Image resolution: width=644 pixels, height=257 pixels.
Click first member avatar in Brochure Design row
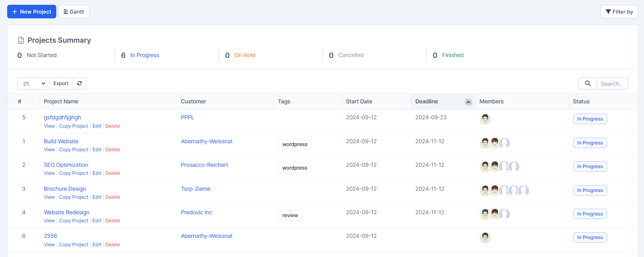[x=485, y=190]
